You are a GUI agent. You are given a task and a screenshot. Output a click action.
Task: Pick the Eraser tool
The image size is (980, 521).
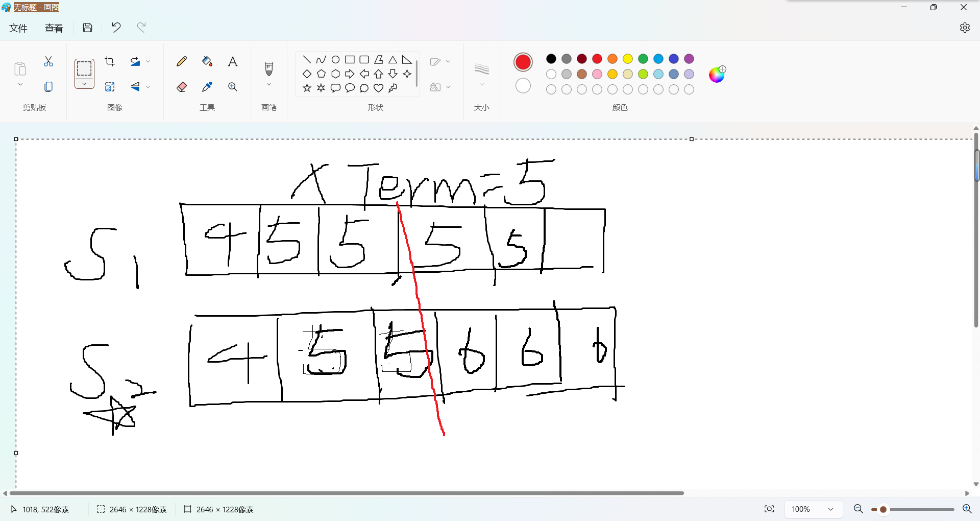(x=181, y=87)
